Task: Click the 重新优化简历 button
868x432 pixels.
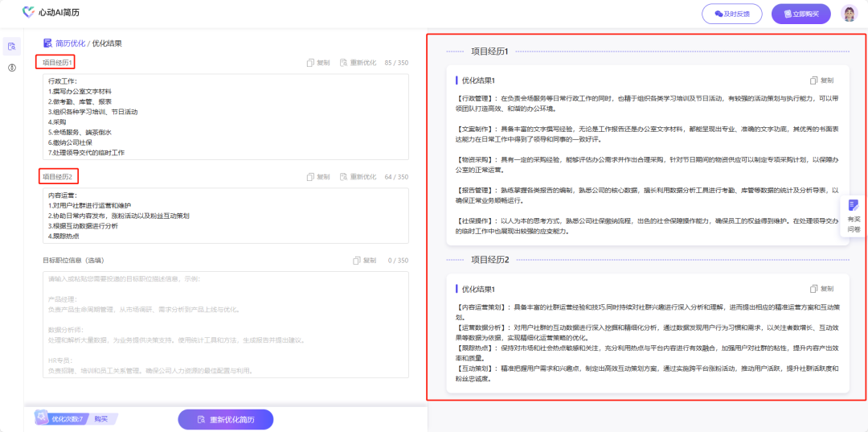Action: [x=226, y=419]
